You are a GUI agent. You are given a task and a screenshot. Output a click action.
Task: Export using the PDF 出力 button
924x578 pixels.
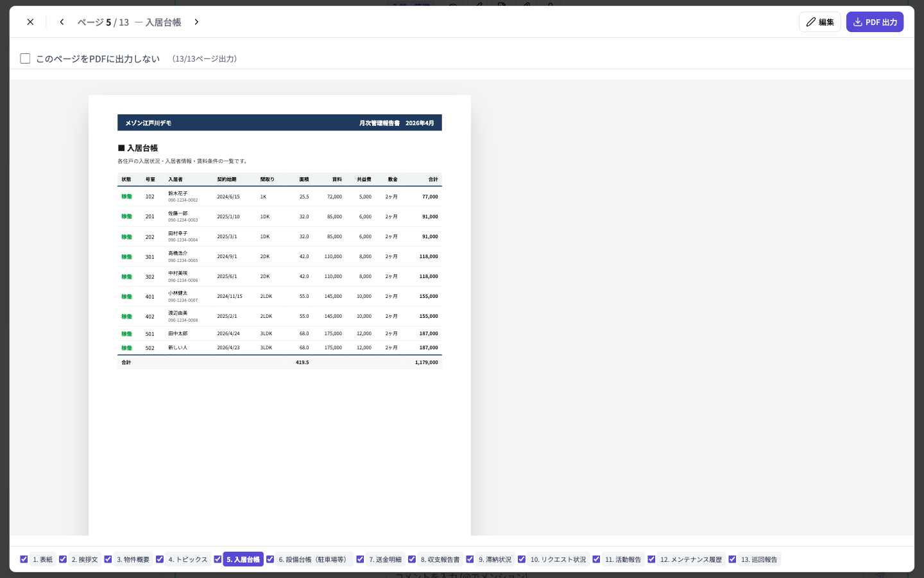[875, 22]
